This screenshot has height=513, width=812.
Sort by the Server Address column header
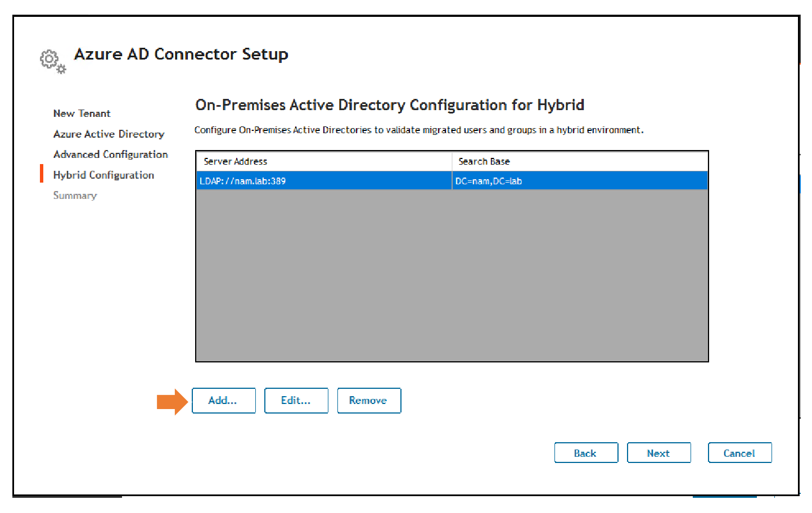pyautogui.click(x=324, y=161)
